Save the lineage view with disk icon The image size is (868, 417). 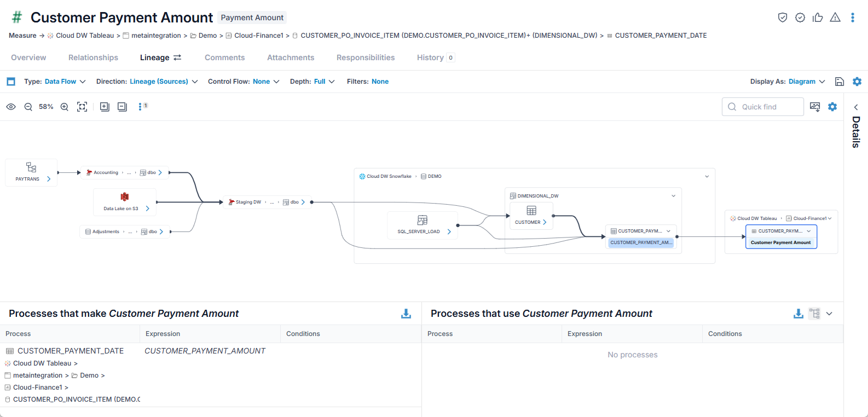[x=840, y=82]
